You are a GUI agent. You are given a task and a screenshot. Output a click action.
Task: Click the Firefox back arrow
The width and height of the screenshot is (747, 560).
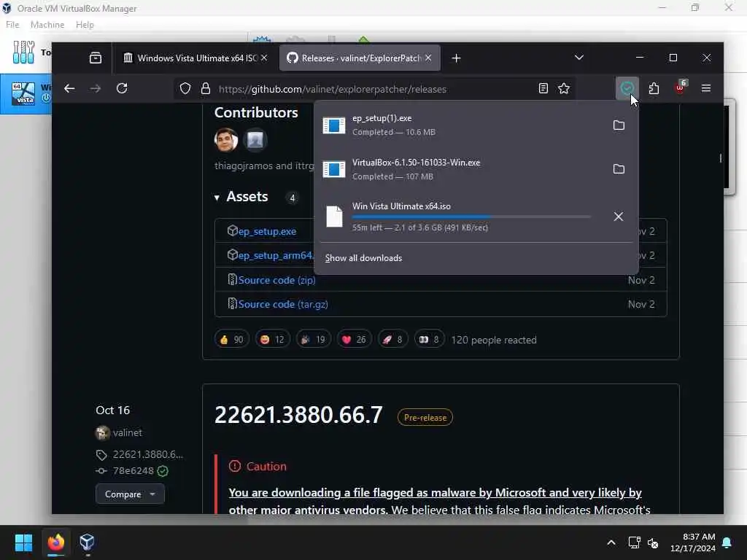69,88
